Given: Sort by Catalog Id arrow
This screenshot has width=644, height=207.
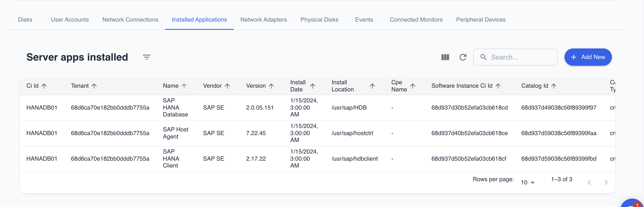Looking at the screenshot, I should click(554, 86).
